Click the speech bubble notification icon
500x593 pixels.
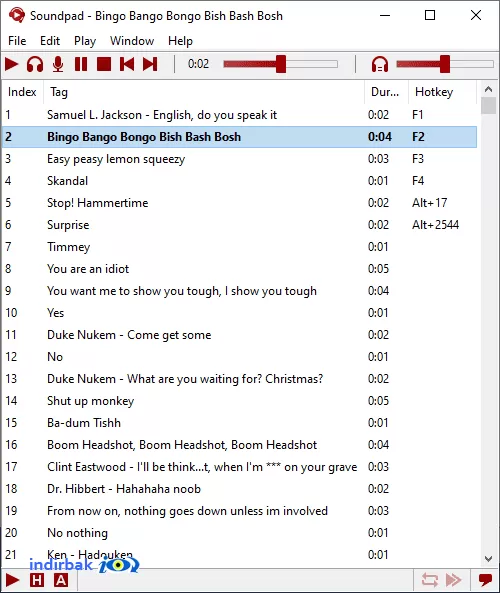click(485, 579)
